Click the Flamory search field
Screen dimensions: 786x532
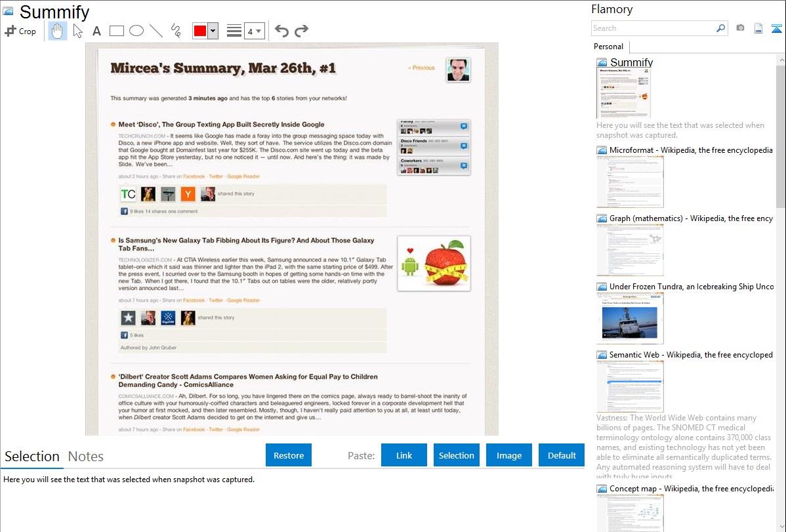pos(653,28)
